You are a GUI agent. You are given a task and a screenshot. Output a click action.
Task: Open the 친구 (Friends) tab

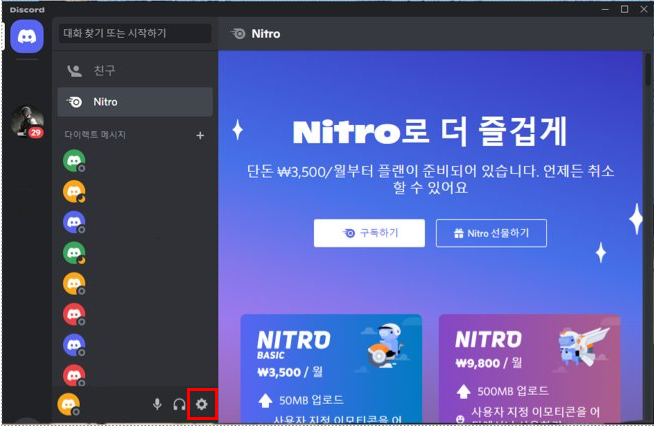point(135,71)
